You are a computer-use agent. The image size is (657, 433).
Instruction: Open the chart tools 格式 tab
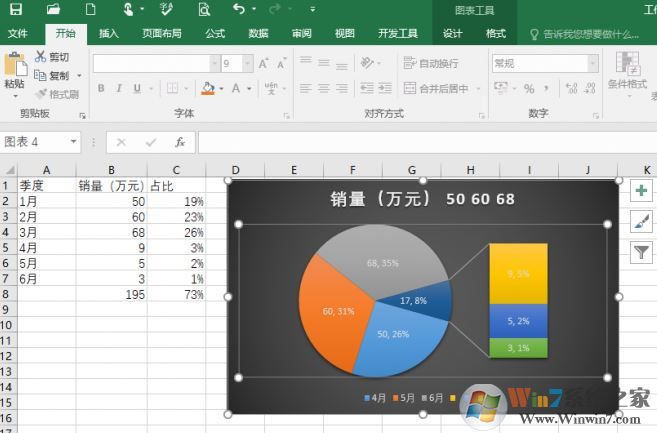pos(496,34)
